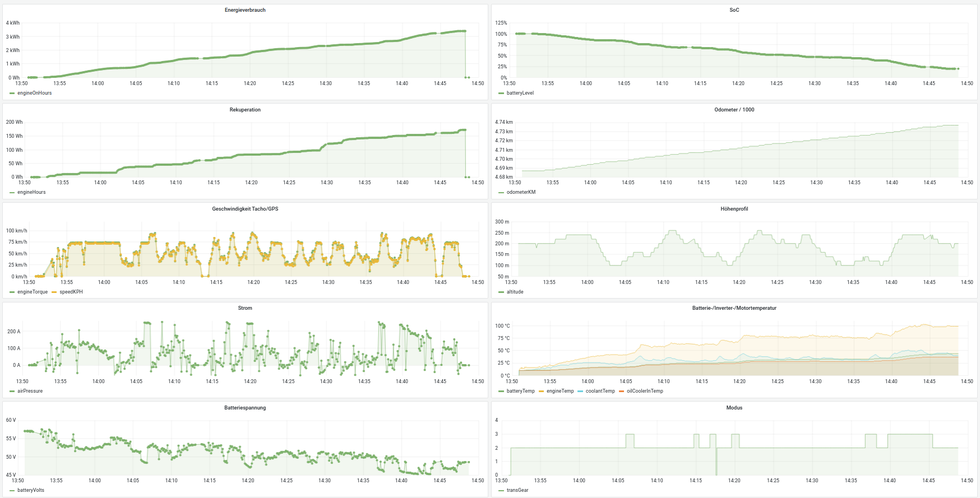Open the Energieverbrauch panel title menu
This screenshot has width=980, height=498.
tap(245, 10)
